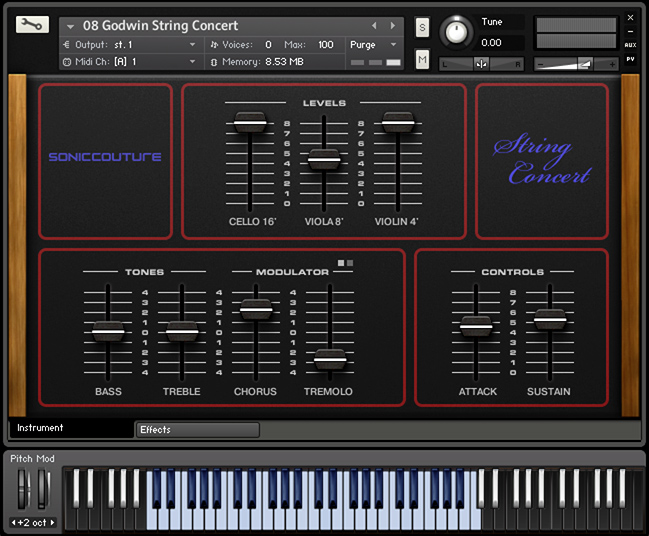Click the Mod wheel
The image size is (649, 536).
43,489
